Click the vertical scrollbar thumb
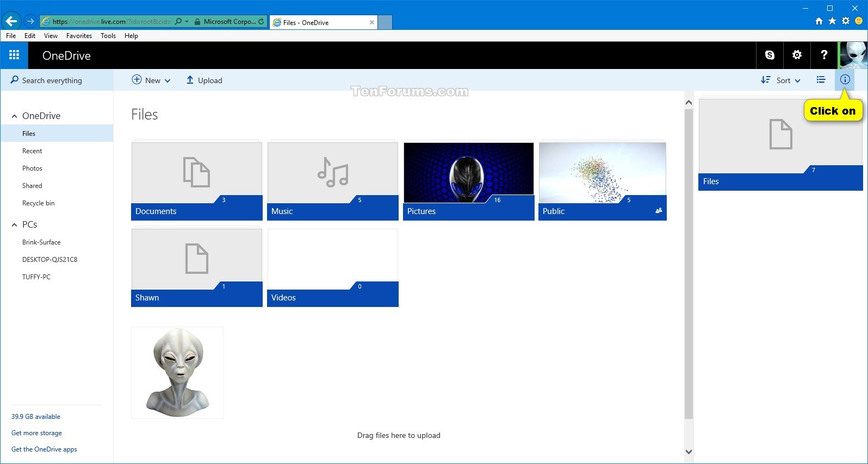Image resolution: width=868 pixels, height=464 pixels. [x=689, y=264]
